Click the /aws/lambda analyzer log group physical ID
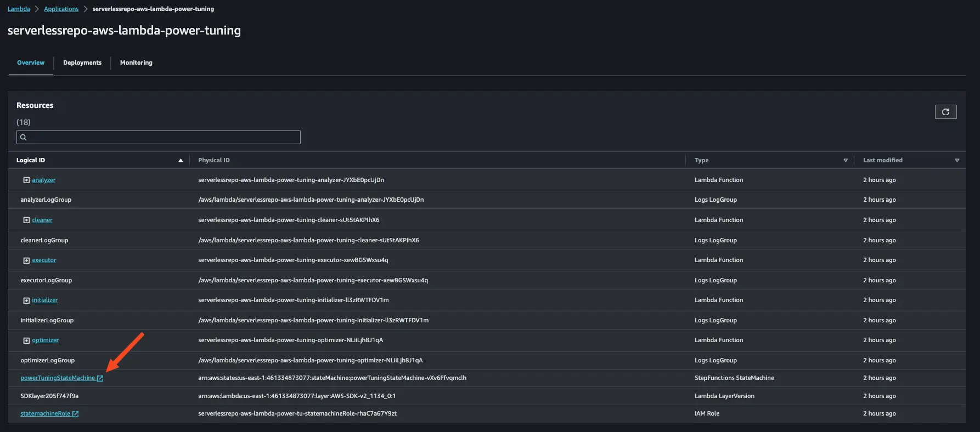This screenshot has height=432, width=980. tap(311, 200)
